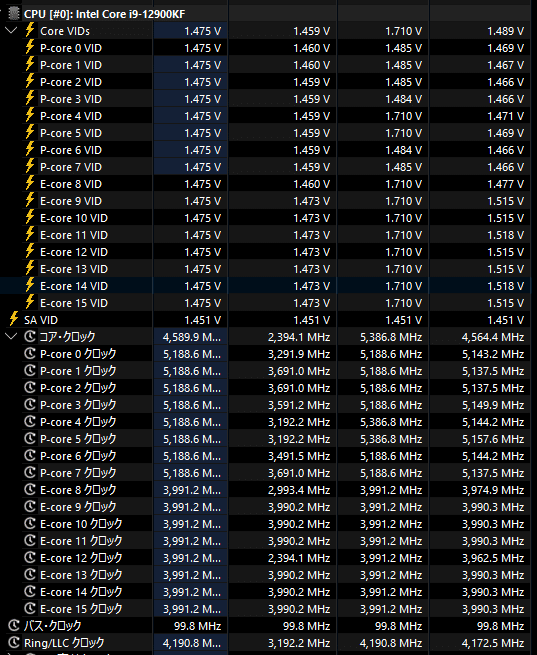The image size is (537, 655).
Task: Click the clock icon for P-core 4 クロック
Action: tap(30, 421)
